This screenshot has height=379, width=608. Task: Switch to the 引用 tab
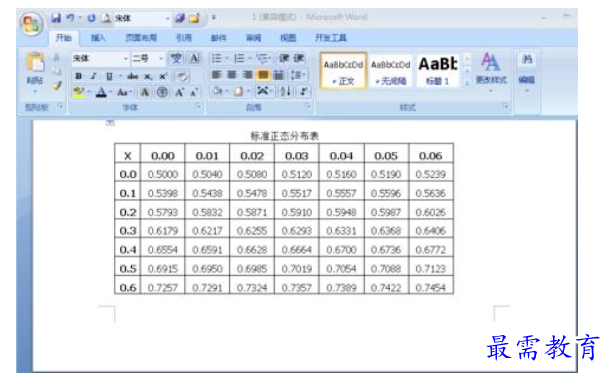click(x=184, y=38)
